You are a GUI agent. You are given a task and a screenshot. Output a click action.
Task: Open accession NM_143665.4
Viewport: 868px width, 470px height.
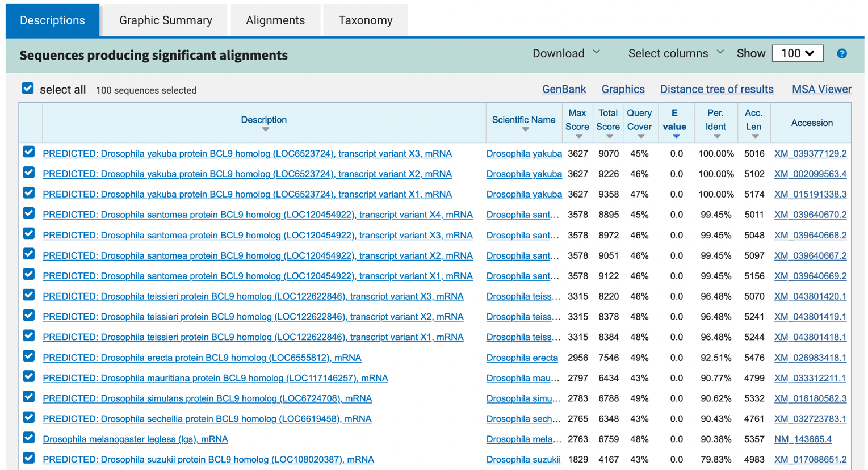point(803,439)
